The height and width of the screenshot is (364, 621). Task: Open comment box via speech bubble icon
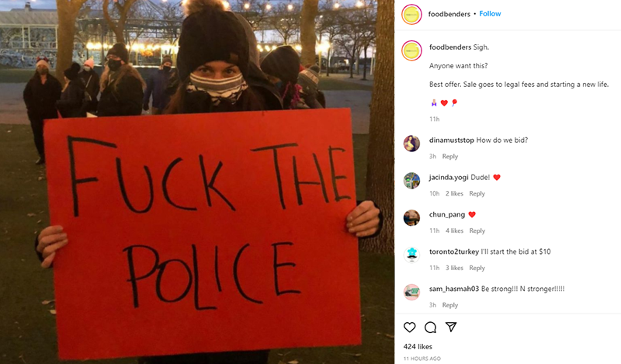(x=431, y=328)
